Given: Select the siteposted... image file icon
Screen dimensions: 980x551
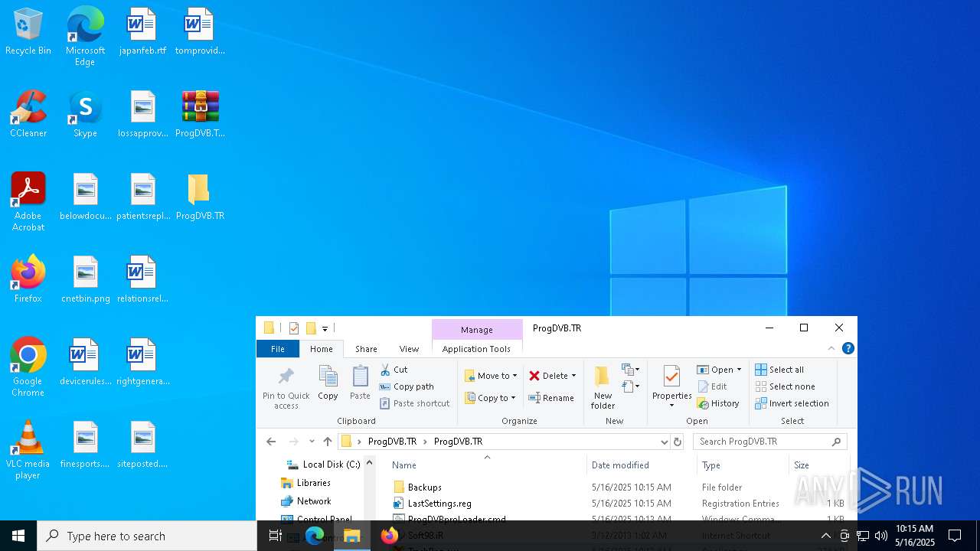Looking at the screenshot, I should pyautogui.click(x=142, y=445).
